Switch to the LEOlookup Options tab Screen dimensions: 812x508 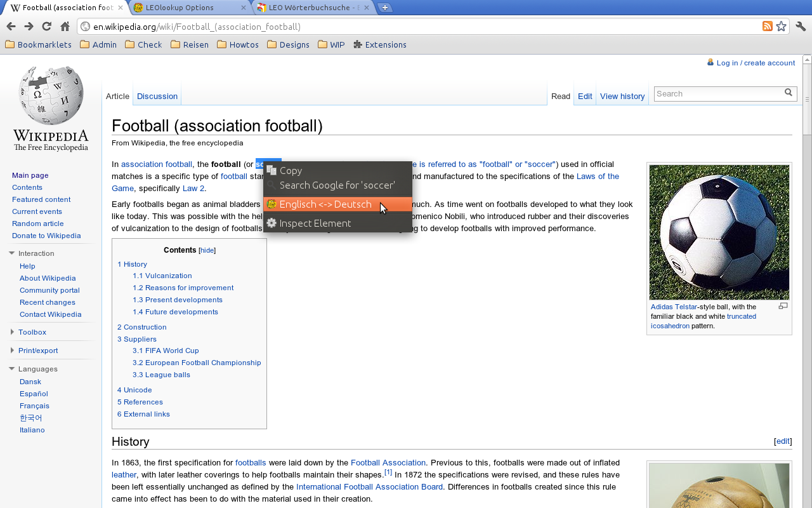click(x=187, y=8)
